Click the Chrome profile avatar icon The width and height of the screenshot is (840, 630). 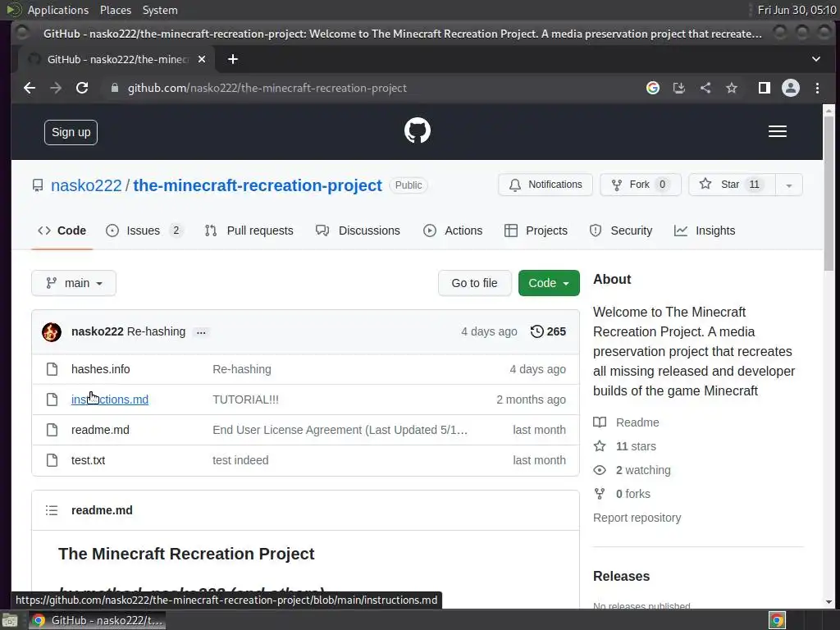(x=790, y=88)
